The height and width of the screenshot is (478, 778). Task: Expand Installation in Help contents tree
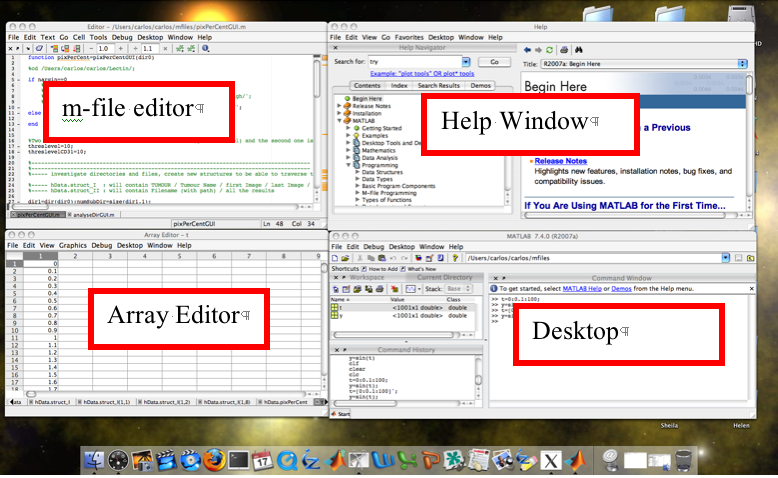point(339,113)
